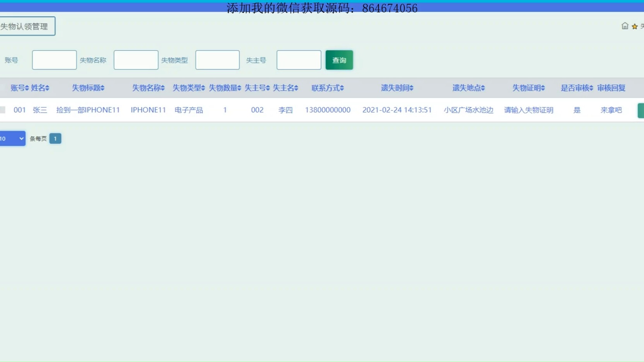Screen dimensions: 644x362
Task: Focus the 失主号 search input
Action: [x=299, y=60]
